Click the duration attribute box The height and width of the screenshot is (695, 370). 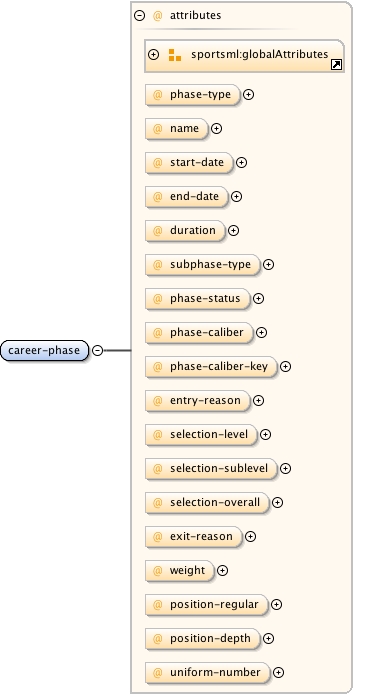click(185, 230)
